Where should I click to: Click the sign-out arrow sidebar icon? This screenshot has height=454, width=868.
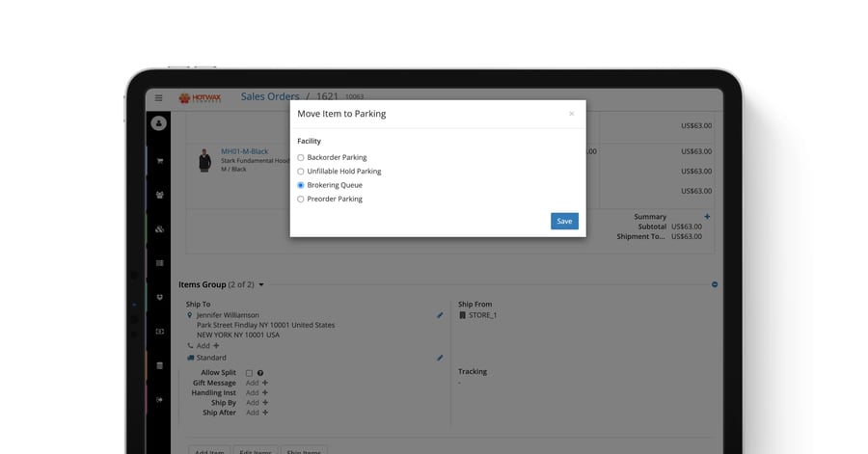159,400
